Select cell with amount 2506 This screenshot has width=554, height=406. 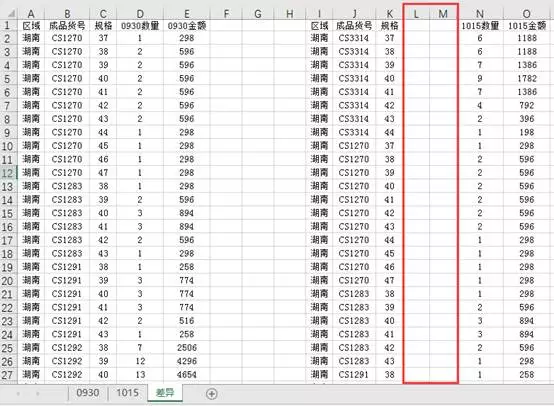click(187, 348)
